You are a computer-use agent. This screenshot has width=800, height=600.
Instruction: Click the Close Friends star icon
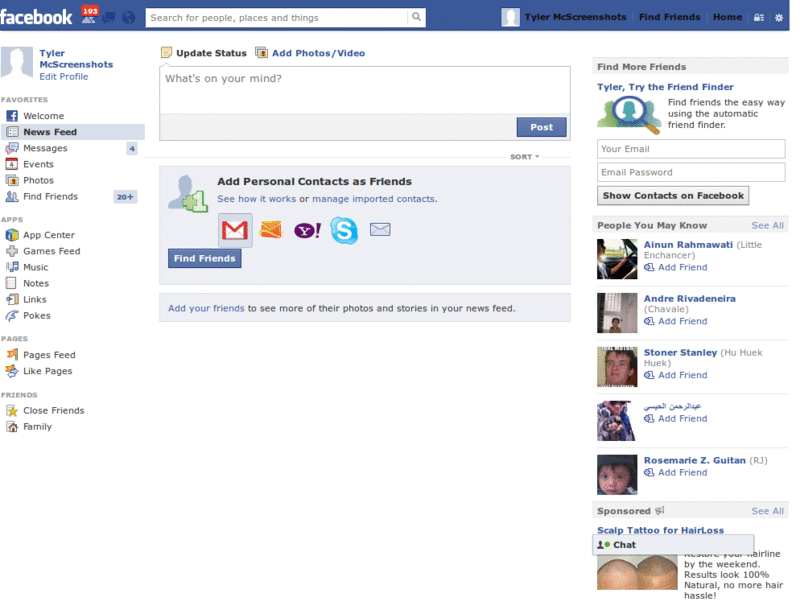pos(12,411)
